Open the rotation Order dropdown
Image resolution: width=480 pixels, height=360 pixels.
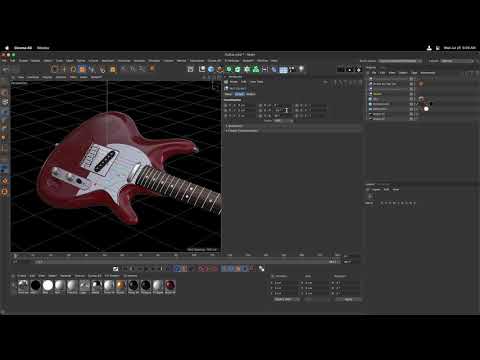click(x=284, y=121)
